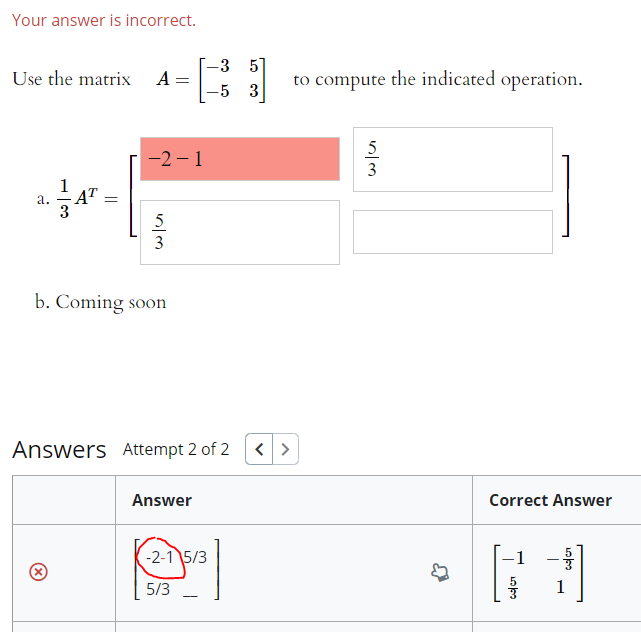Select the top-right 5/3 matrix input
Image resolution: width=641 pixels, height=632 pixels.
click(x=453, y=159)
